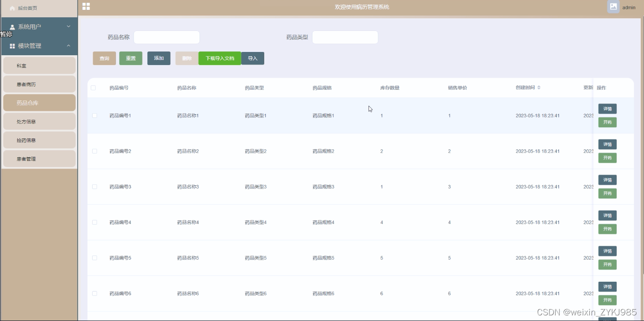Open 详情 for 药品编号1 row
644x321 pixels.
(608, 109)
